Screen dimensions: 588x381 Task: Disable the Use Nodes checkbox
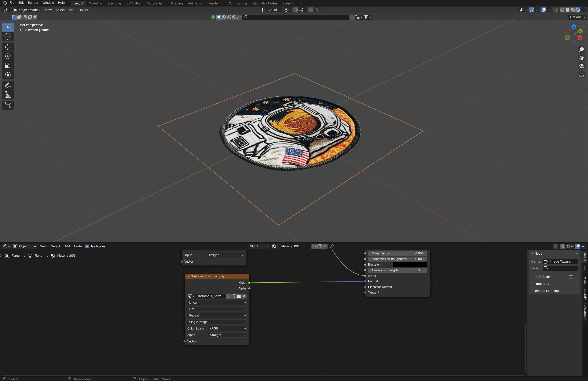87,246
